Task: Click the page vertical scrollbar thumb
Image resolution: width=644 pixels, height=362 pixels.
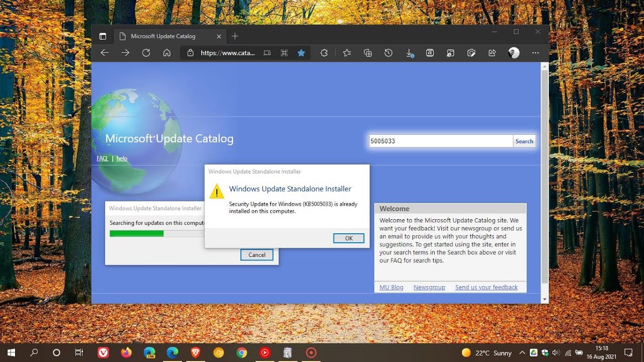Action: [544, 176]
